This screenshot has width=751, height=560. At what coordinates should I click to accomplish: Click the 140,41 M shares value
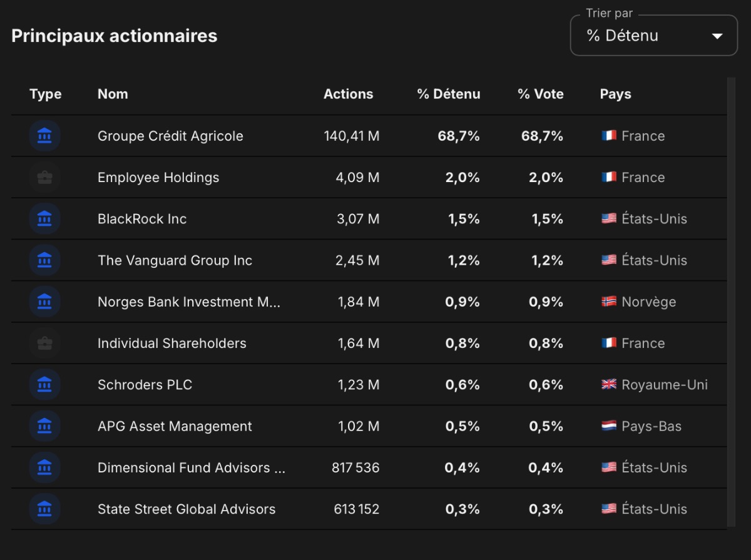pos(352,136)
